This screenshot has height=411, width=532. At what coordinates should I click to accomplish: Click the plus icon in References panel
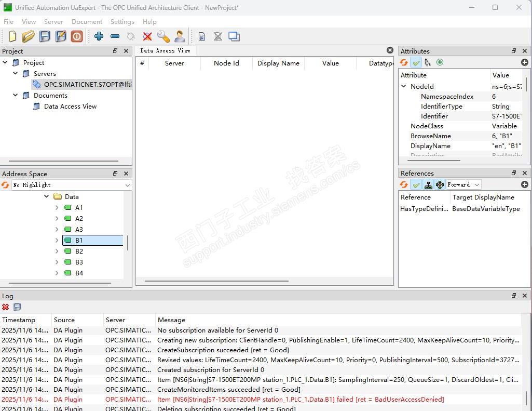(x=525, y=184)
